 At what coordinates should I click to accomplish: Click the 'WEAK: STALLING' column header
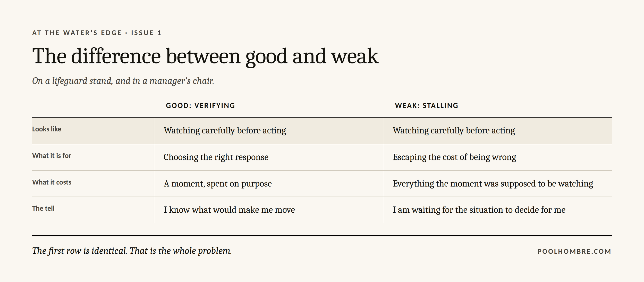[427, 106]
